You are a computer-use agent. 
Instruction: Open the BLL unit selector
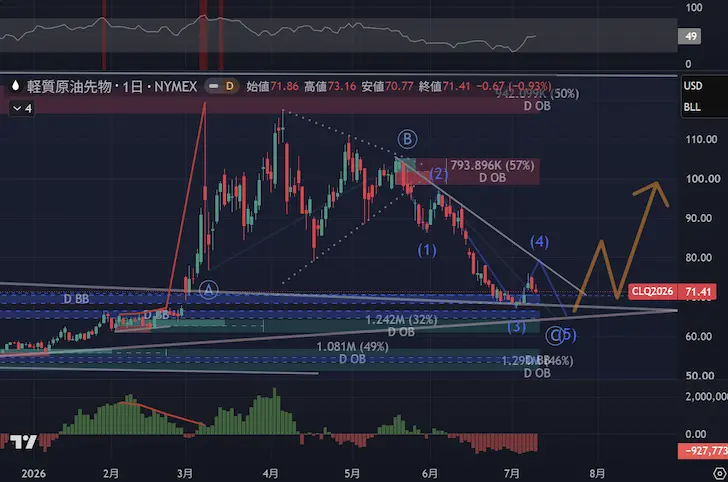(x=692, y=107)
